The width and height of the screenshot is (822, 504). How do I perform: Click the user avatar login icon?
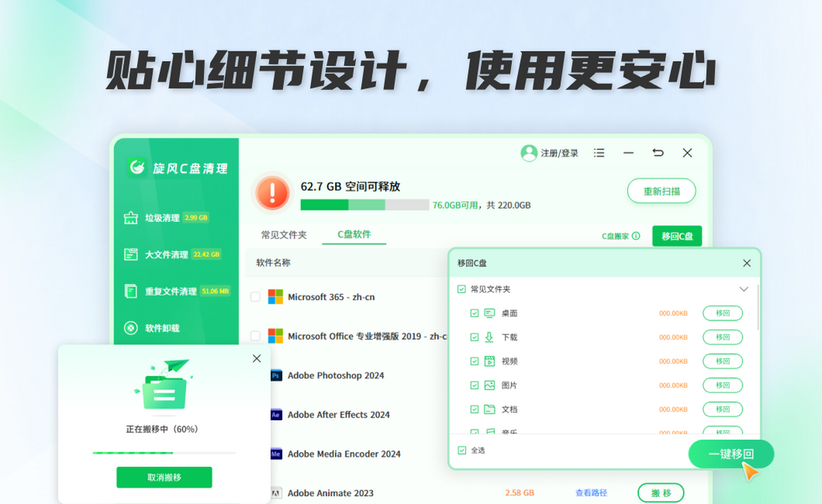[529, 153]
